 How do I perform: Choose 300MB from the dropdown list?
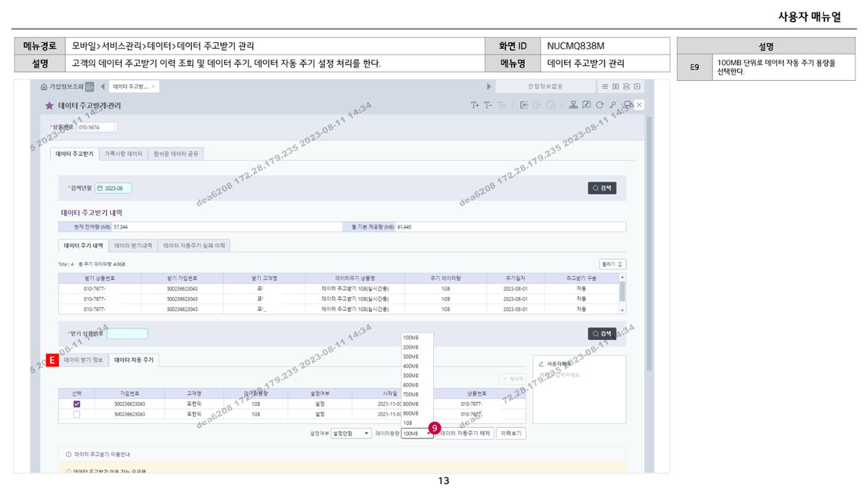417,357
